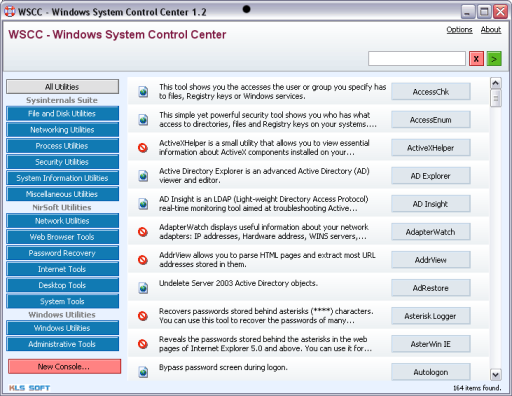Open AD Explorer
Screen dimensions: 512x396
pos(431,176)
